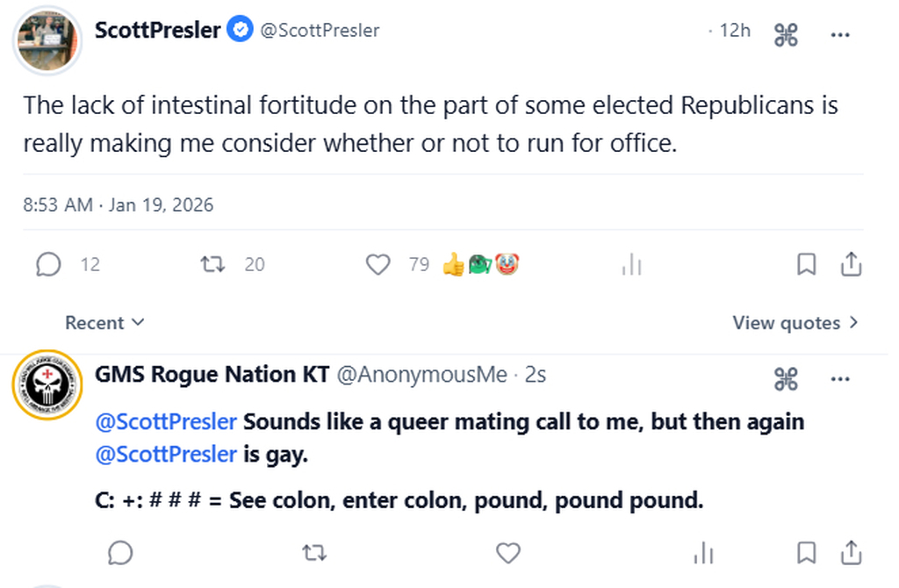Like the GMS Rogue Nation KT reply
This screenshot has width=899, height=588.
click(x=508, y=552)
